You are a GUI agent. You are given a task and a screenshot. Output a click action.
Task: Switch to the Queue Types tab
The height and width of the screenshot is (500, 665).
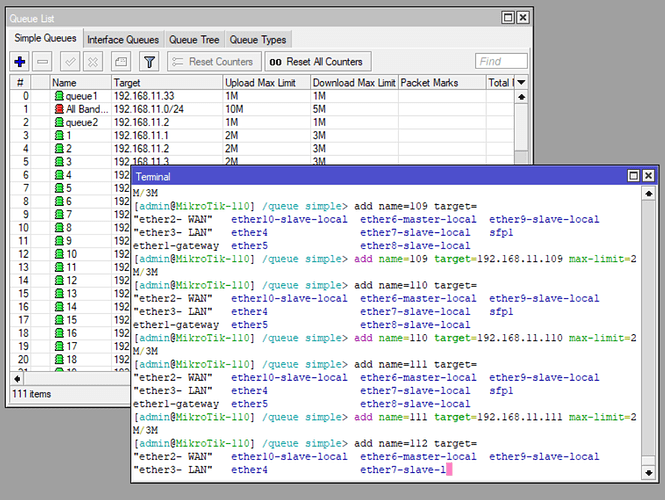(258, 39)
